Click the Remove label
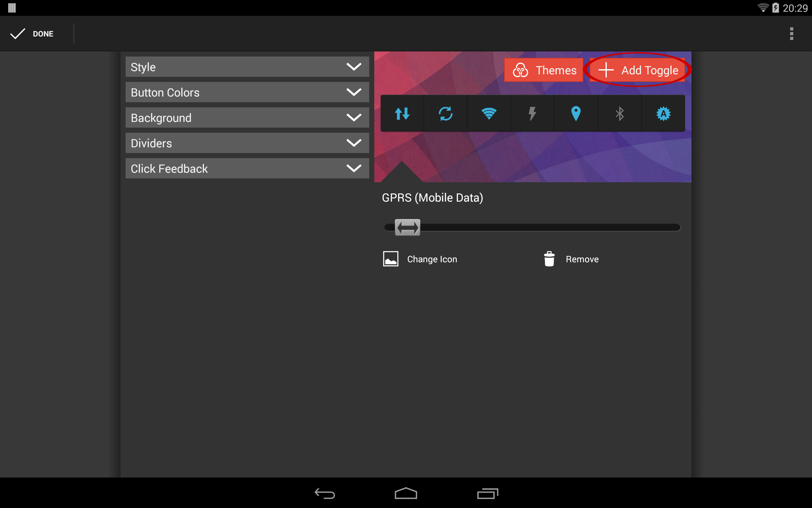The image size is (812, 508). [x=582, y=259]
